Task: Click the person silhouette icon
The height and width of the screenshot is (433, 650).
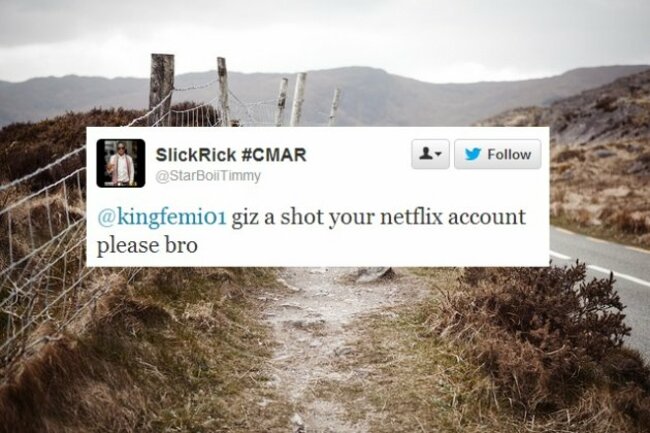Action: pyautogui.click(x=425, y=154)
